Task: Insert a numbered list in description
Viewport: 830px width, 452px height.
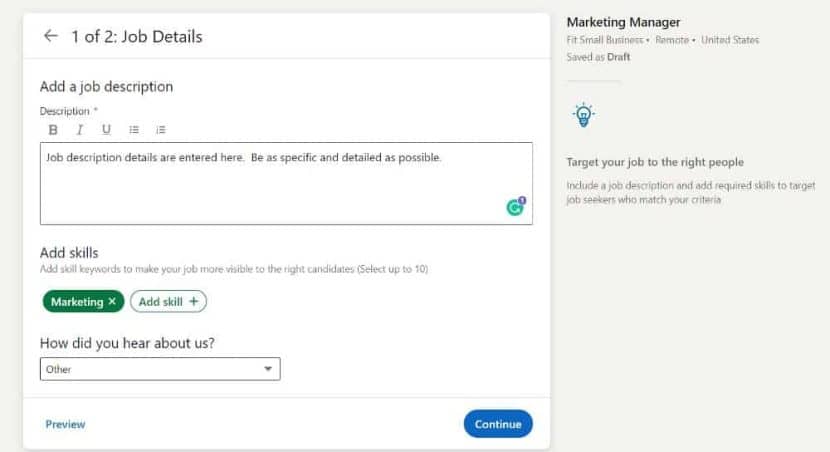Action: 161,130
